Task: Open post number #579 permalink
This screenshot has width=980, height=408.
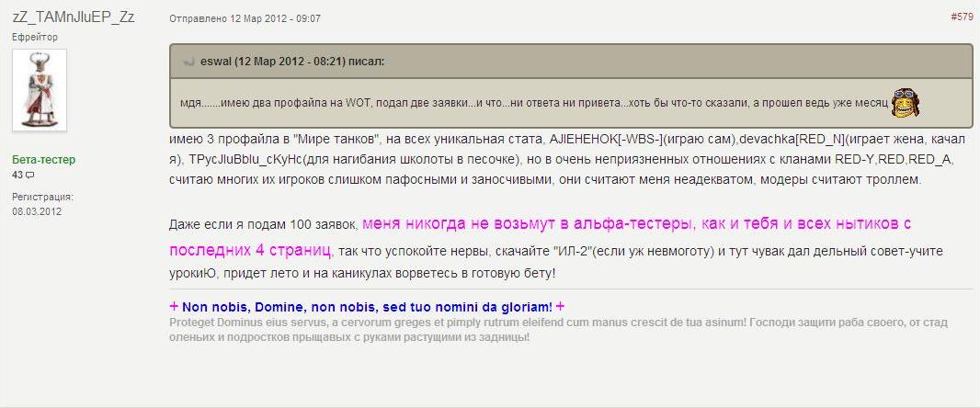Action: click(x=962, y=17)
